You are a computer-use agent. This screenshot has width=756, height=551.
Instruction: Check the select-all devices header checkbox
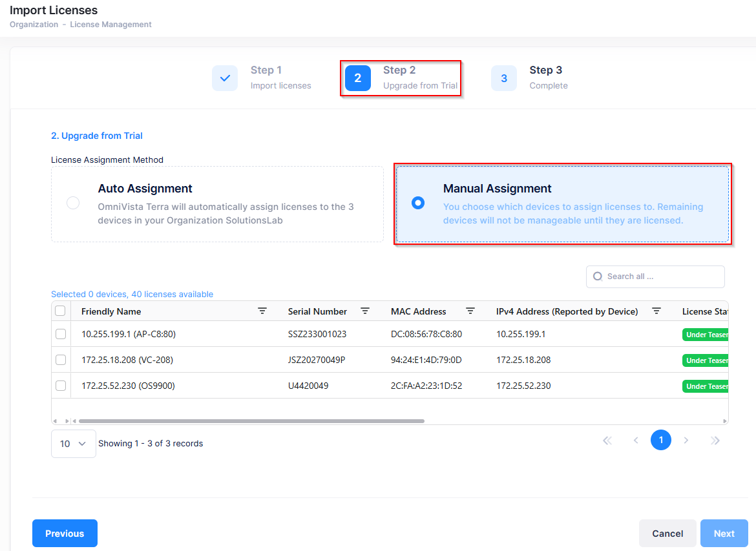[x=61, y=311]
